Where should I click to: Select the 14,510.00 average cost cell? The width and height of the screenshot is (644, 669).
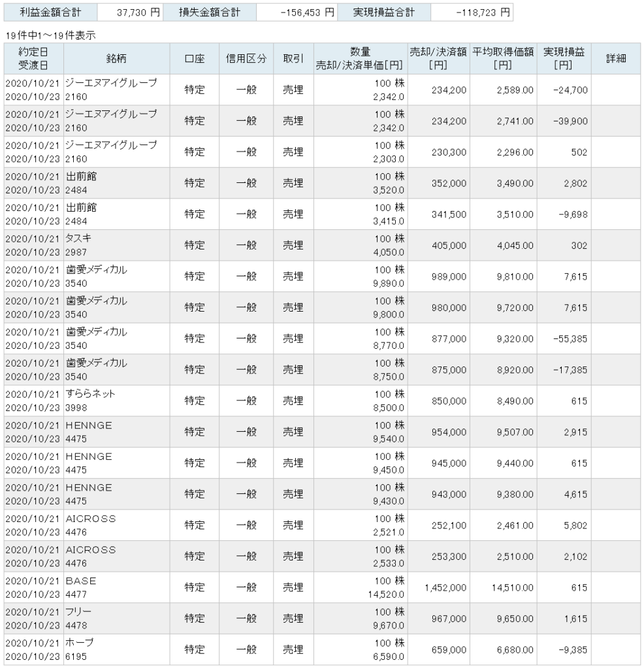tap(504, 589)
